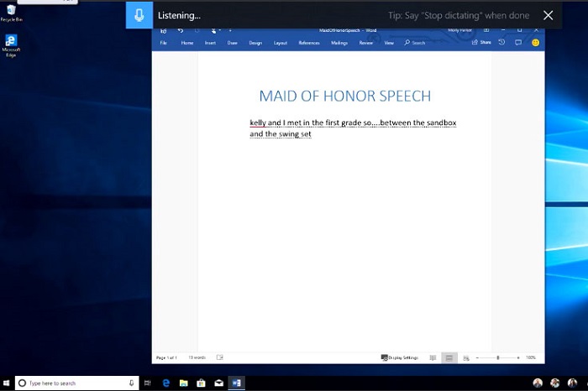588x391 pixels.
Task: Click the Search box in Word ribbon
Action: point(416,42)
